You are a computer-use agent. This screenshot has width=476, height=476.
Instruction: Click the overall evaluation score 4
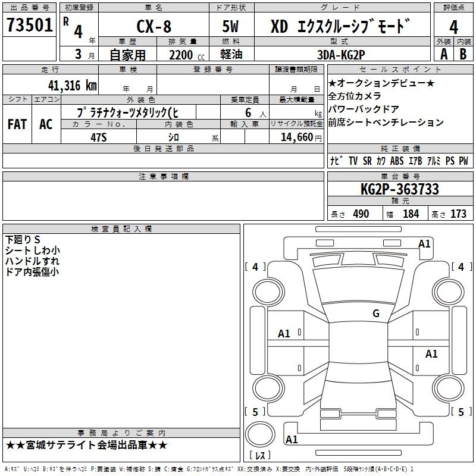(453, 27)
